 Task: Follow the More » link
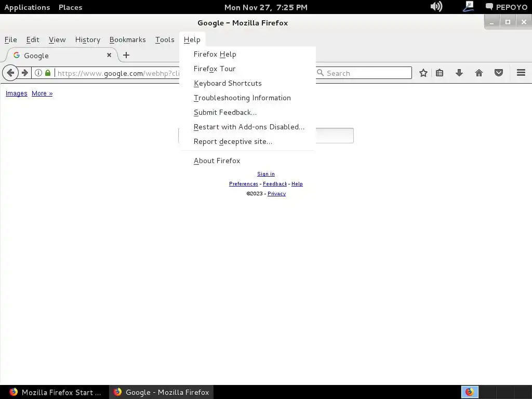tap(42, 94)
